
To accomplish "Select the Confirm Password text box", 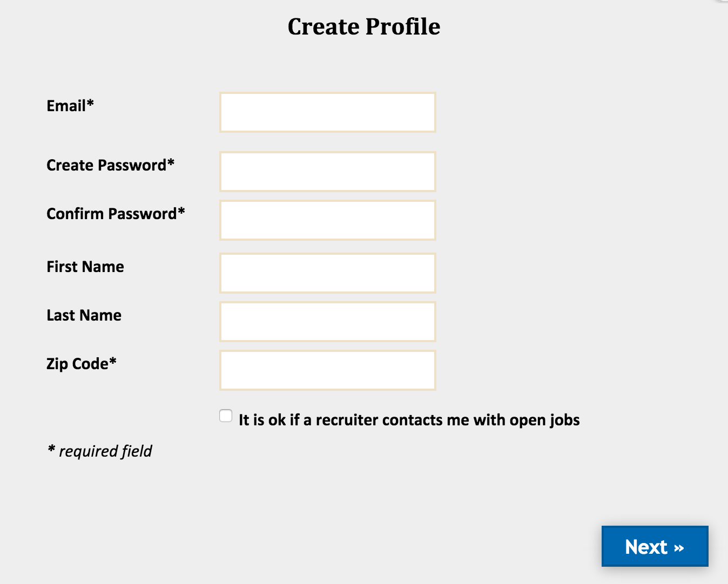I will click(327, 220).
